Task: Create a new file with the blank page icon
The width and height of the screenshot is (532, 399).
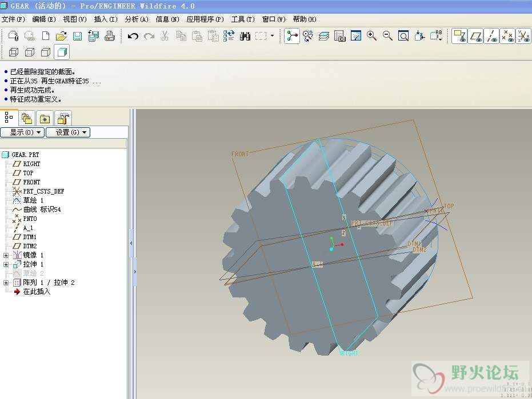Action: click(46, 35)
